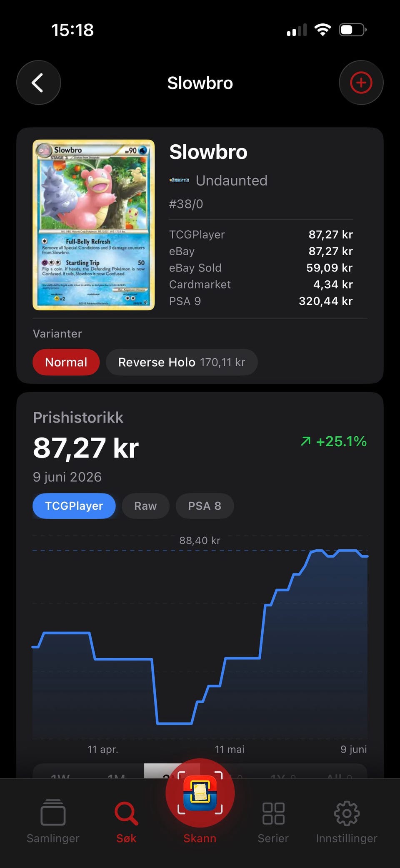Switch price history to Raw
Image resolution: width=400 pixels, height=868 pixels.
[x=145, y=506]
